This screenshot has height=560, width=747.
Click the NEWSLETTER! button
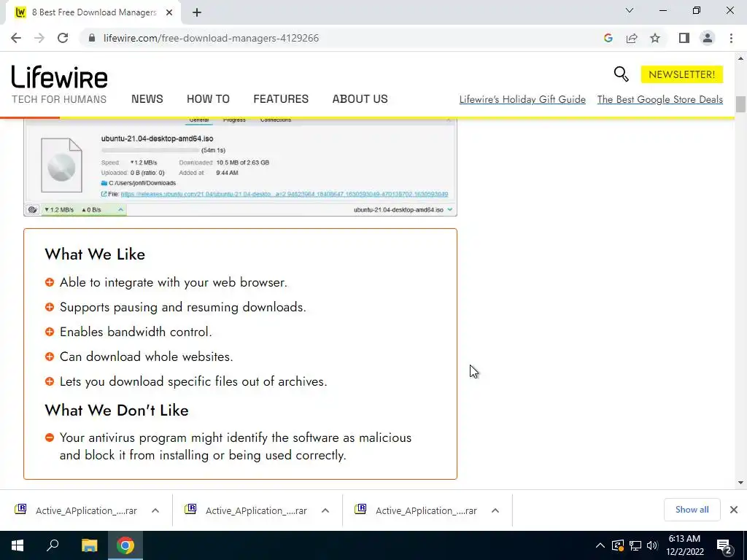pos(682,74)
